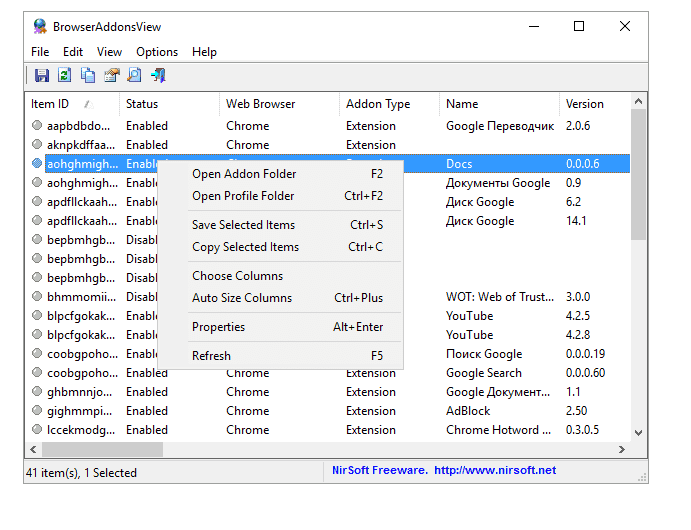Click Choose Columns in the context menu
691x530 pixels.
point(237,276)
